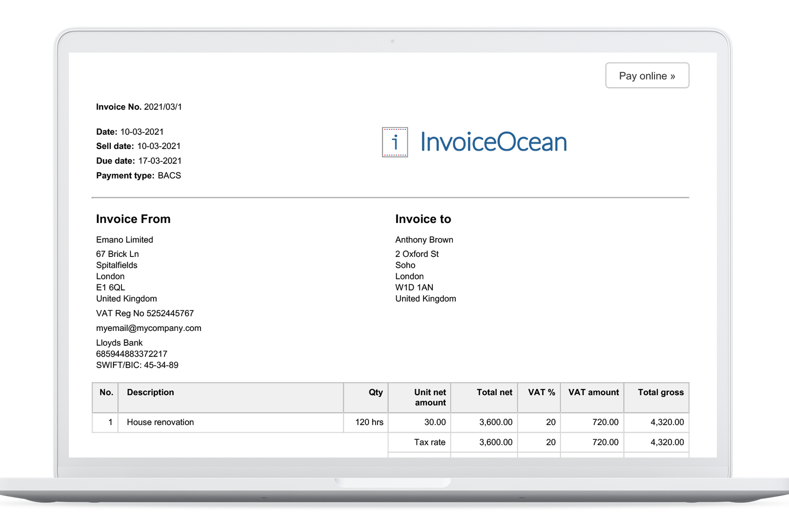Click the VAT % column header

[539, 392]
